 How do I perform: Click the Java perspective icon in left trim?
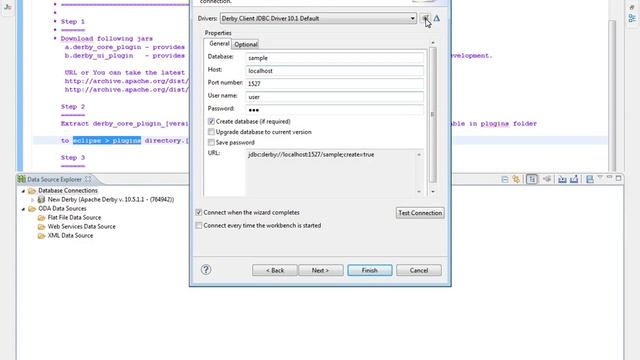click(x=8, y=7)
